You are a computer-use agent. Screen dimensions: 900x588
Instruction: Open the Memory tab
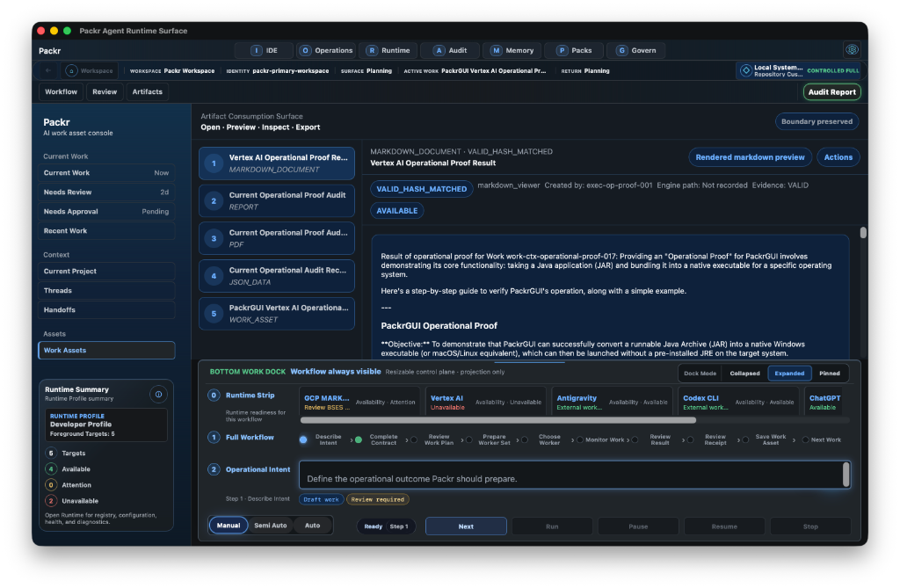click(512, 50)
